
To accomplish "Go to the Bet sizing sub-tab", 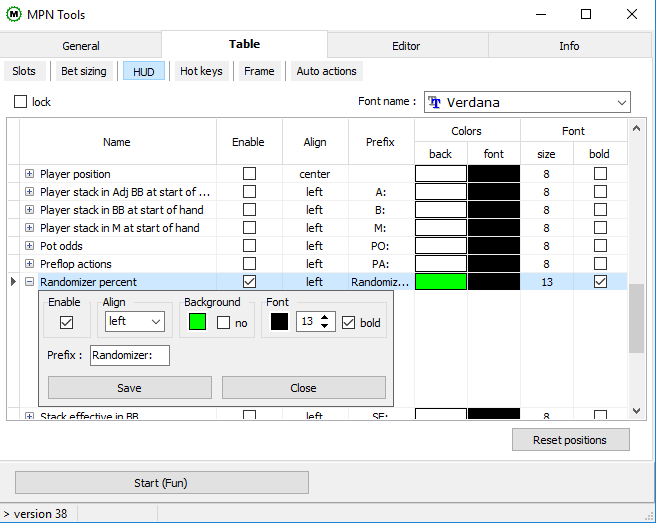I will point(84,71).
